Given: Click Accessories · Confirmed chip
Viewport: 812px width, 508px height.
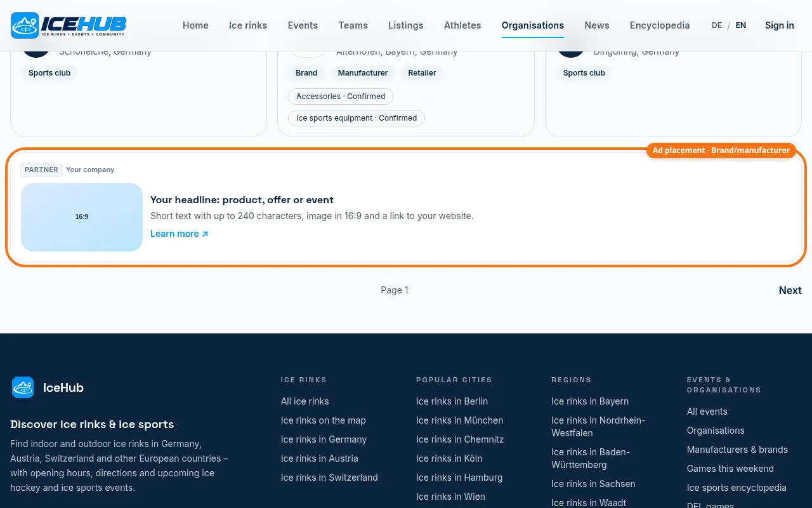Looking at the screenshot, I should [341, 97].
